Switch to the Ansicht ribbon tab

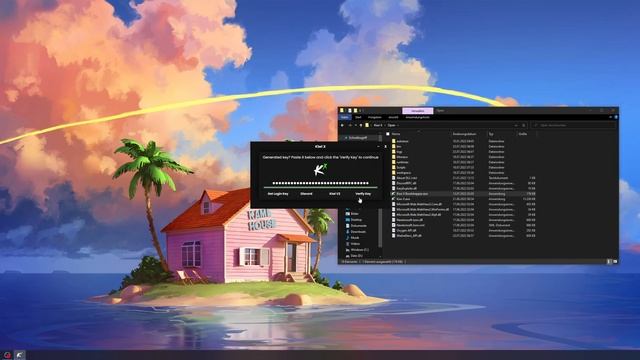393,117
